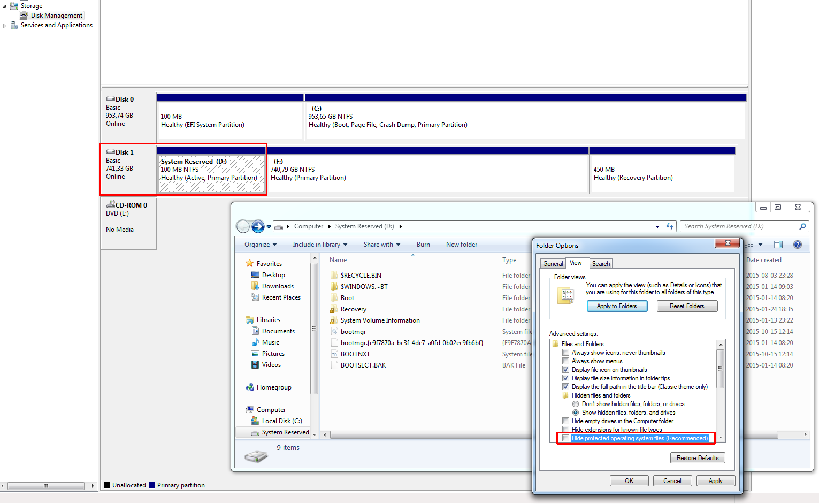Click the Apply to Folders button

(617, 306)
